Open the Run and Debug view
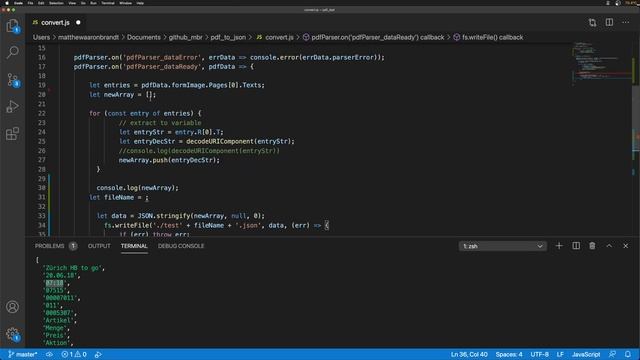 coord(13,107)
